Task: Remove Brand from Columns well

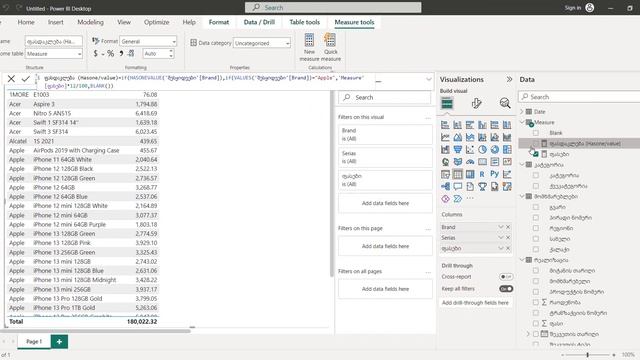Action: coord(508,227)
